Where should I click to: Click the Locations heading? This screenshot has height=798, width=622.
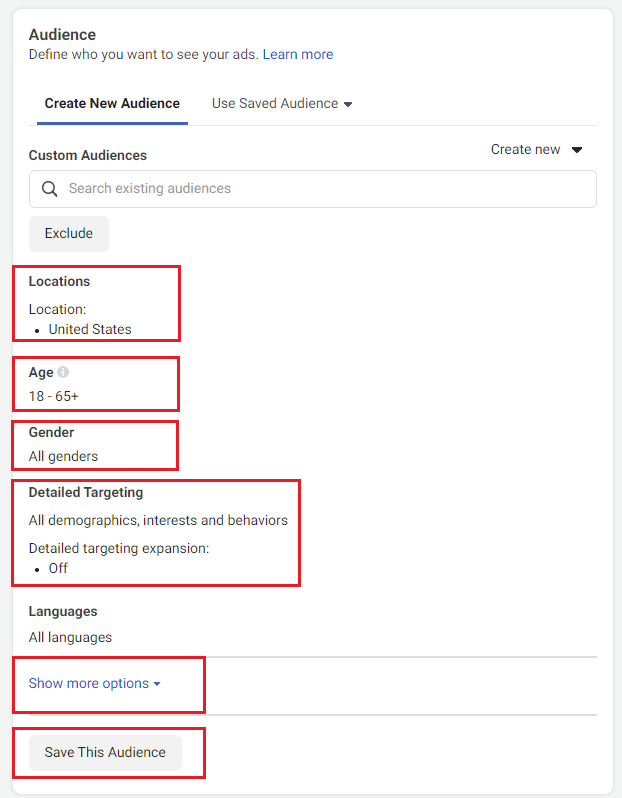coord(59,281)
